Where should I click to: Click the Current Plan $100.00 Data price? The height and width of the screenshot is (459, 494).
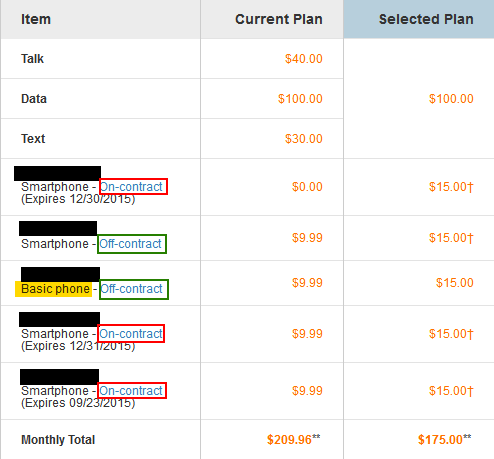coord(300,99)
